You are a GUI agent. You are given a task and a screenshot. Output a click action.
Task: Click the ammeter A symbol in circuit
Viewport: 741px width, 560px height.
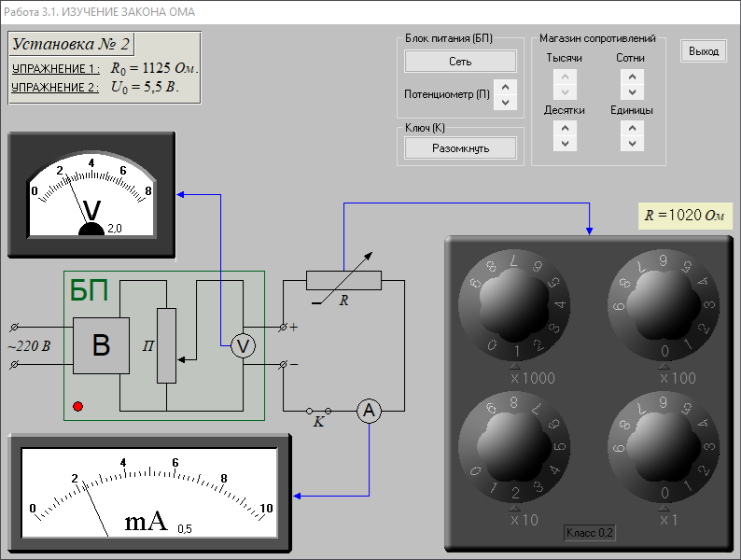point(370,411)
